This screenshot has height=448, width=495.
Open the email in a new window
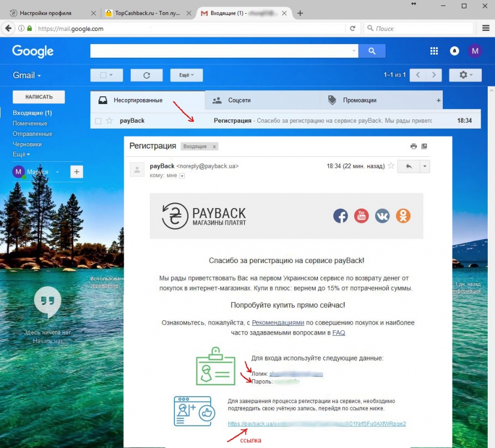tap(424, 146)
